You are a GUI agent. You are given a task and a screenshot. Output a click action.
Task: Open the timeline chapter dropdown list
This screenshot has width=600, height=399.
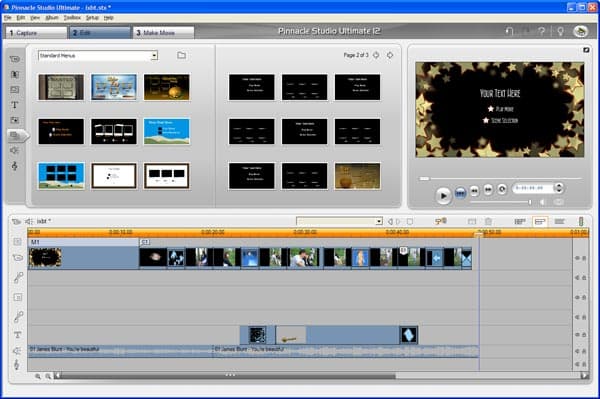click(x=379, y=221)
